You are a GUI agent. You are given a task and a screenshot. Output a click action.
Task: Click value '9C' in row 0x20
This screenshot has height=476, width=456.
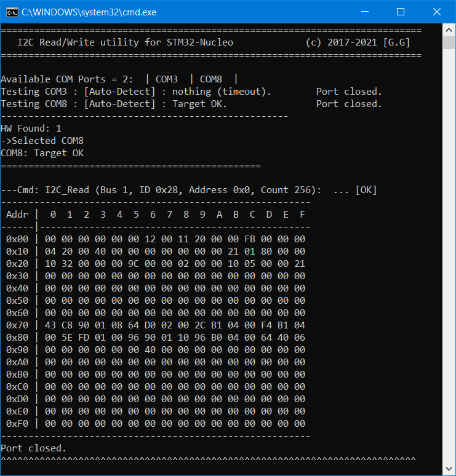pyautogui.click(x=134, y=264)
